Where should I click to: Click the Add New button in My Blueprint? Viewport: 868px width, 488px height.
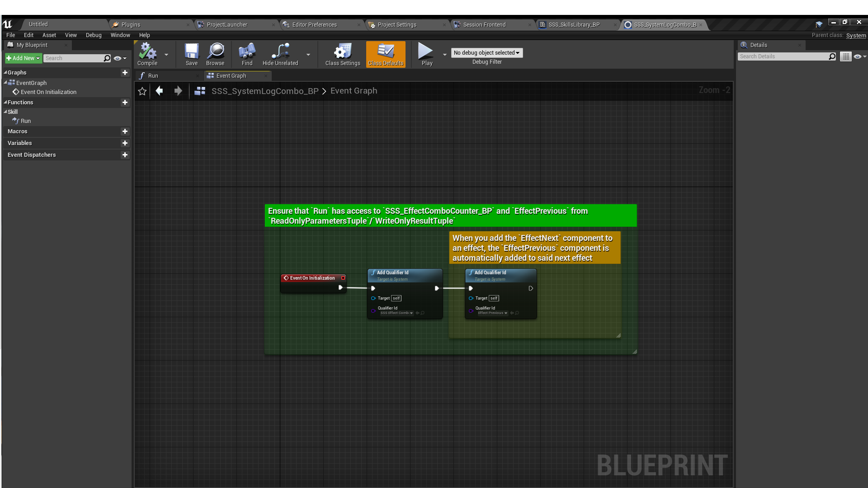(22, 58)
